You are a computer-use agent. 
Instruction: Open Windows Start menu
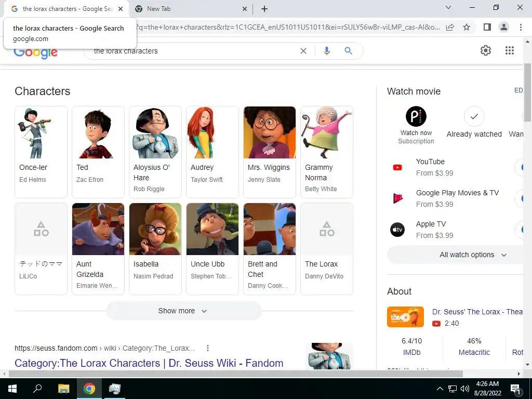(12, 389)
